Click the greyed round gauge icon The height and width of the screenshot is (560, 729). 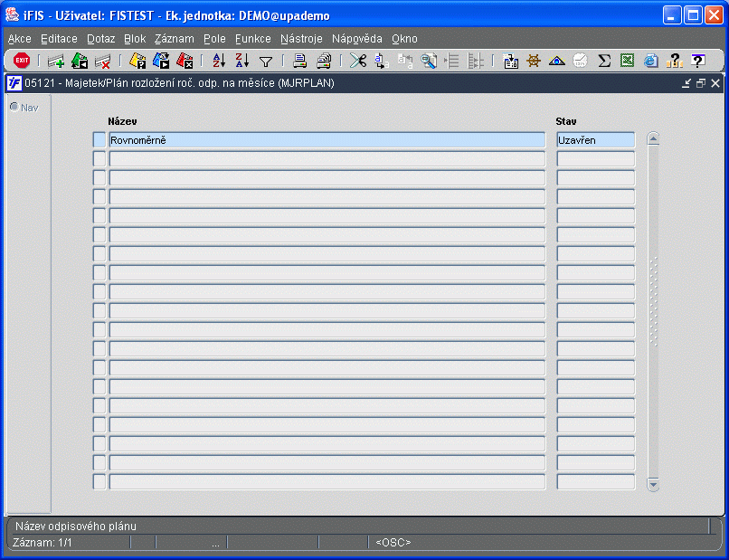(x=581, y=61)
